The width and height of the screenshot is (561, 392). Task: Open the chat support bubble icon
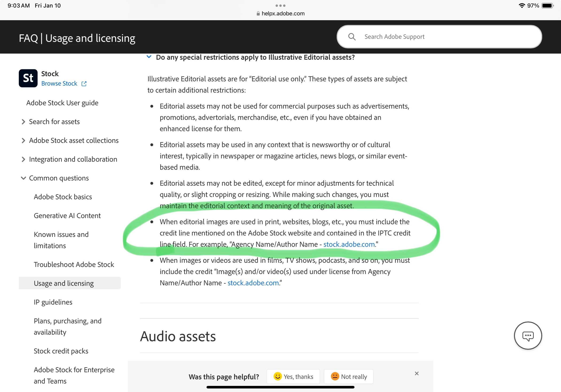tap(528, 336)
